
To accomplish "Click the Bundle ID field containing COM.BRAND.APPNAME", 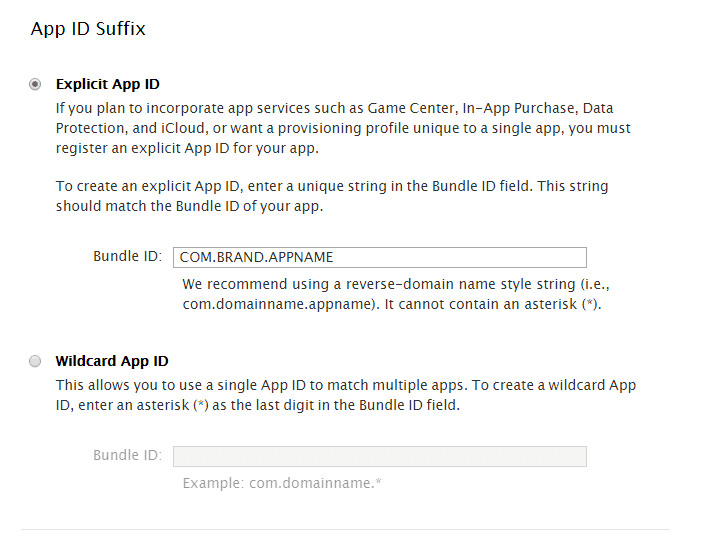I will (379, 257).
